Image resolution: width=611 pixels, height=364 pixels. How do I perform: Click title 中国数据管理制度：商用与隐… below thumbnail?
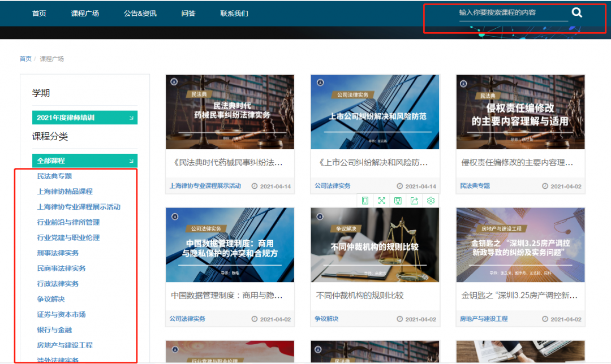pyautogui.click(x=227, y=296)
